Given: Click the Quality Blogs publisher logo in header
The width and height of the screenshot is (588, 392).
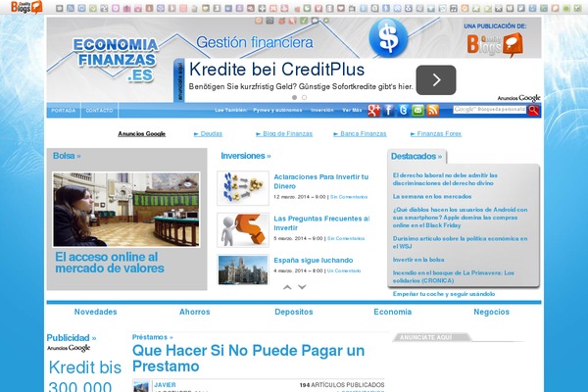Looking at the screenshot, I should pyautogui.click(x=495, y=45).
